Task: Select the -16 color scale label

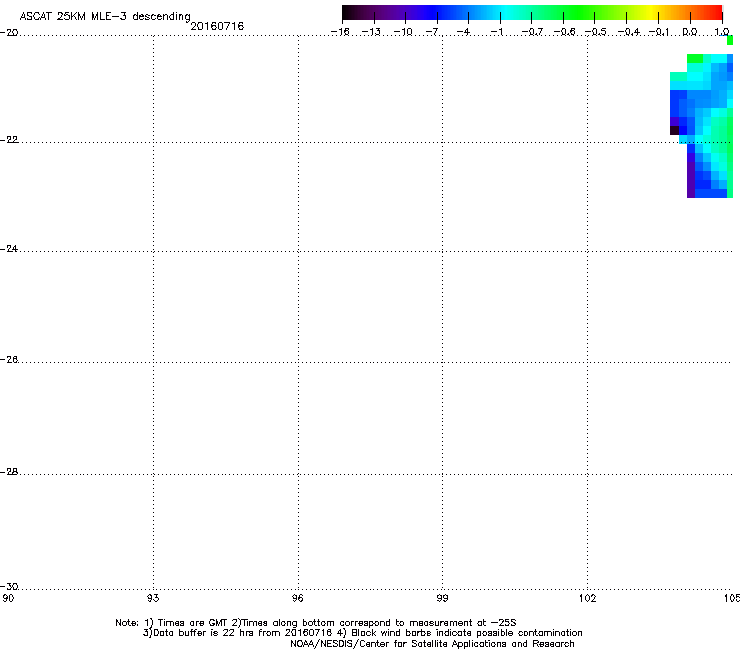Action: [x=340, y=32]
